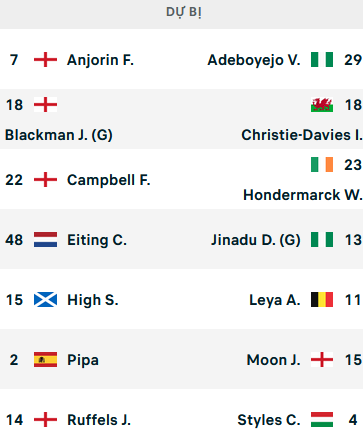Open player Adeboyejo V. profile
This screenshot has height=431, width=363.
(x=254, y=60)
